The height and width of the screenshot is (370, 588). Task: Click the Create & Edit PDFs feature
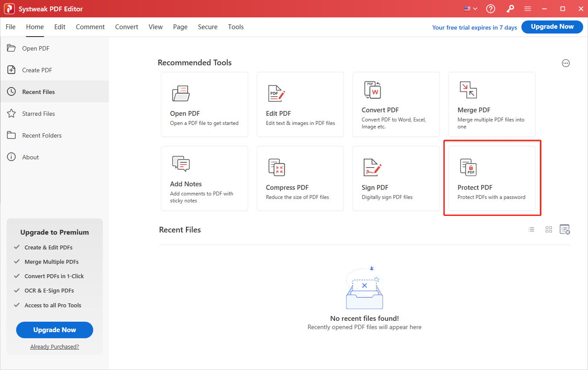coord(48,247)
